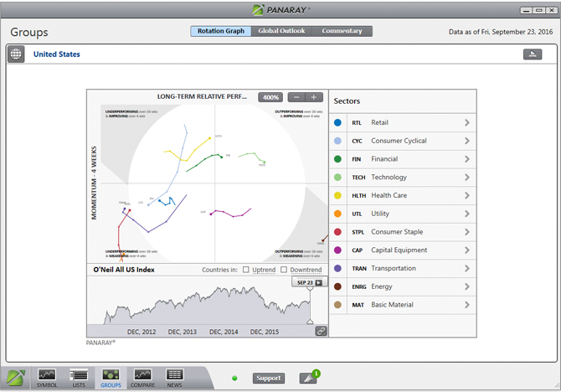Click the United States country link
Viewport: 561px width, 392px height.
click(x=57, y=54)
